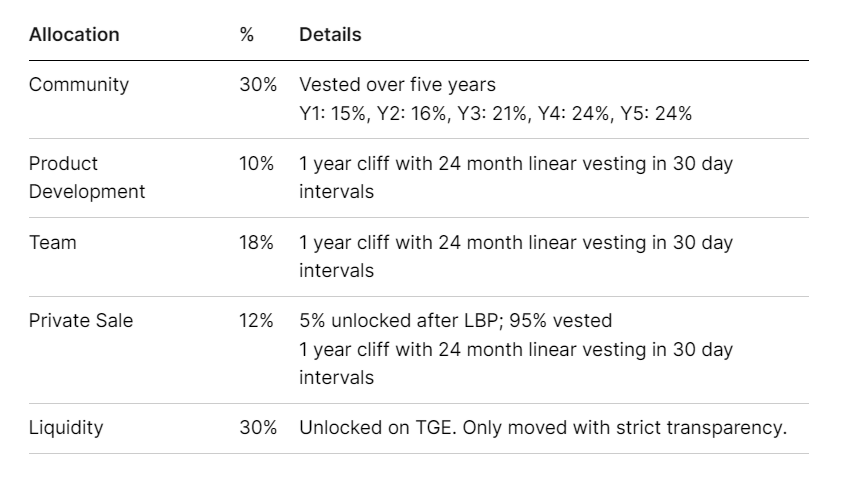Select the Product Development cell

pos(86,177)
